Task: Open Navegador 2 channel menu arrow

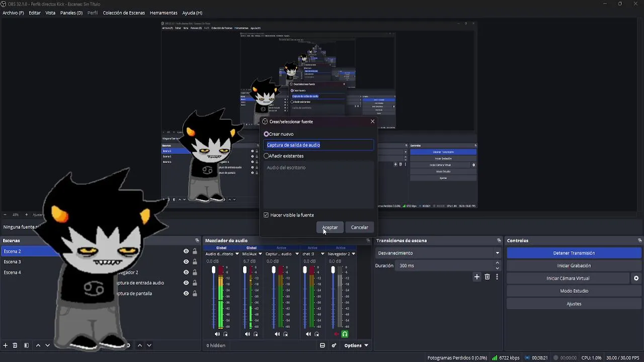Action: tap(354, 254)
